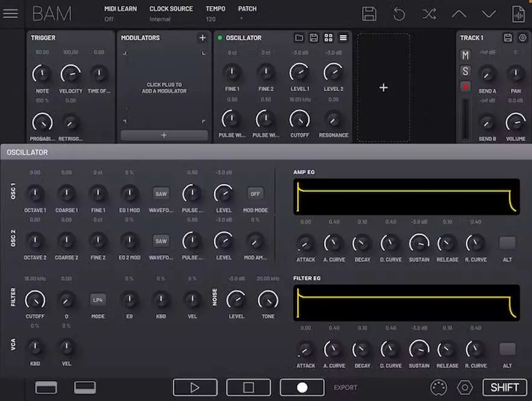This screenshot has width=532, height=401.
Task: Open Track 1 settings gear icon
Action: 522,38
